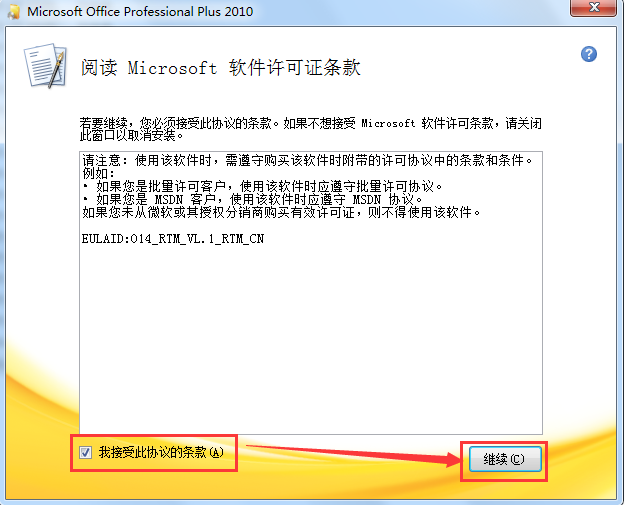
Task: Toggle the 我接受此协议的条款 checkbox
Action: click(85, 452)
